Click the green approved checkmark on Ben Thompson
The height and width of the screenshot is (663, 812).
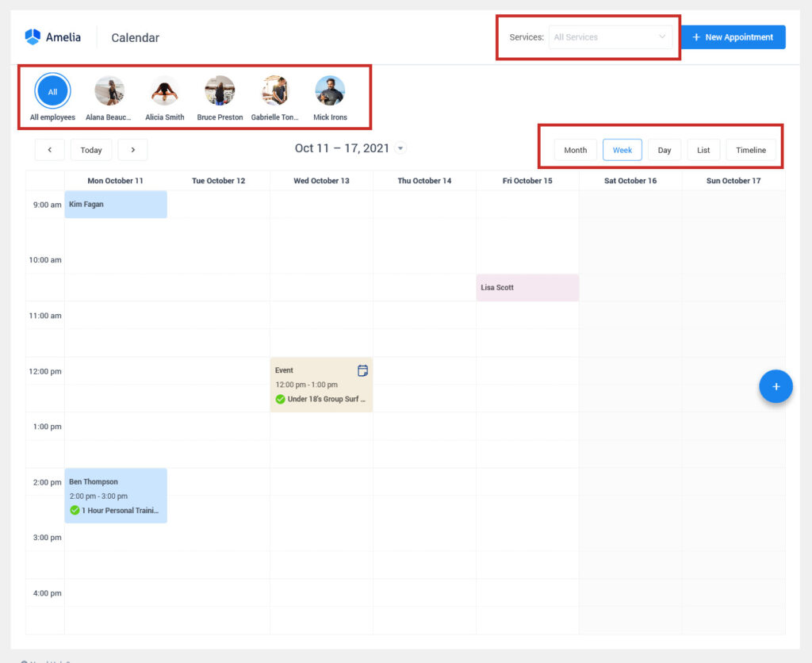coord(75,510)
